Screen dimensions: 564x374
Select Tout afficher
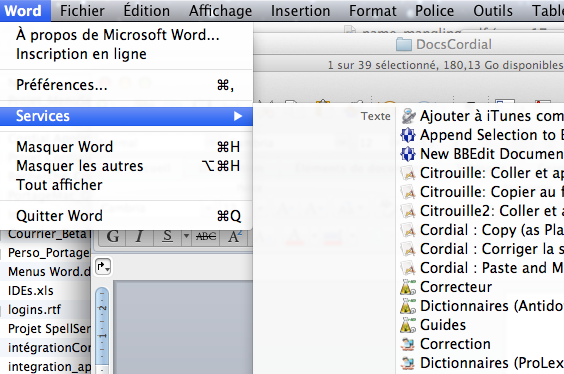126,185
